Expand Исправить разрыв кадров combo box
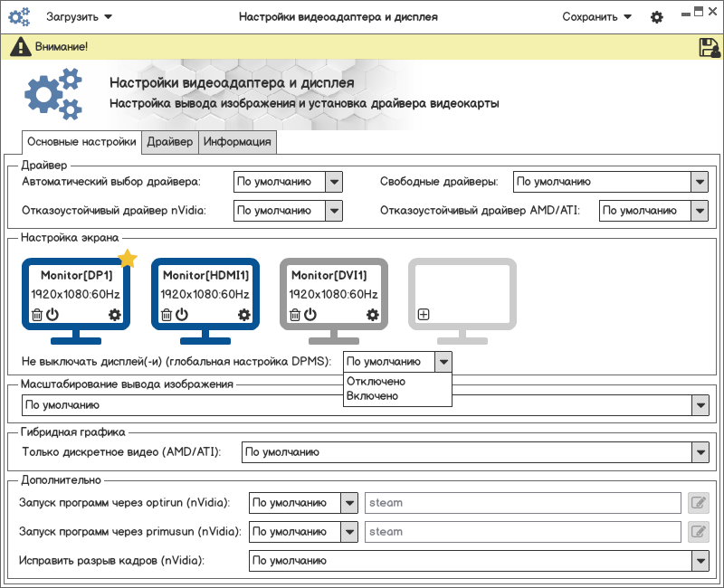The image size is (724, 588). tap(479, 561)
